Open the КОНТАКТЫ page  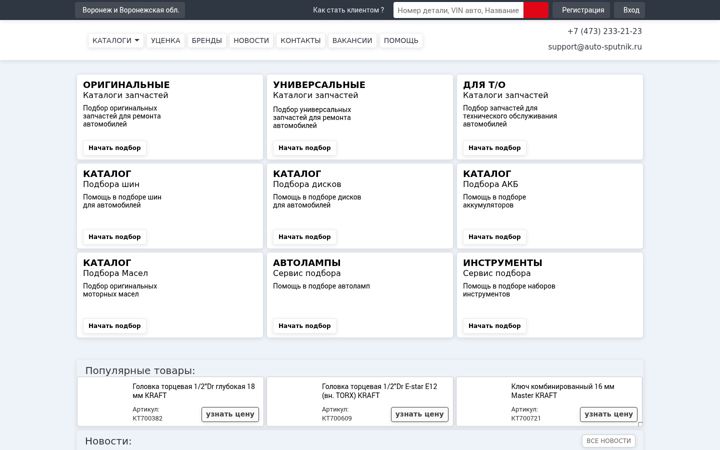click(x=300, y=40)
